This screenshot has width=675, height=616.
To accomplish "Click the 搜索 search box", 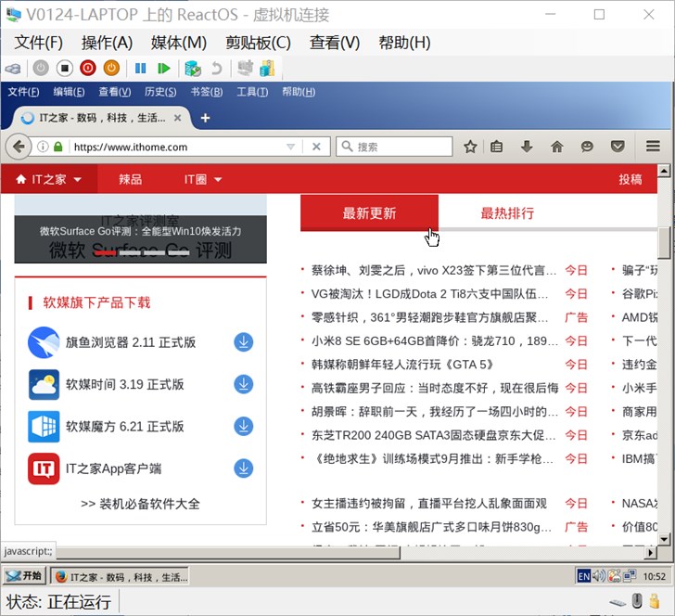I will point(394,147).
